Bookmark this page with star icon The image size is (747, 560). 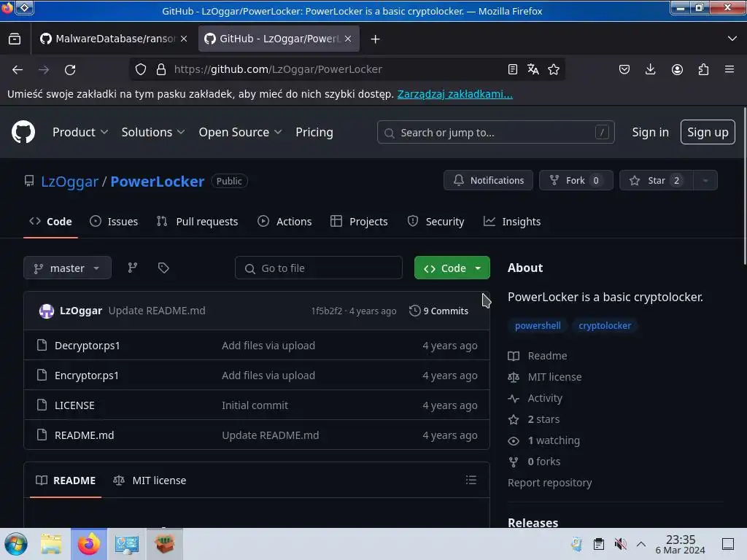[x=554, y=69]
